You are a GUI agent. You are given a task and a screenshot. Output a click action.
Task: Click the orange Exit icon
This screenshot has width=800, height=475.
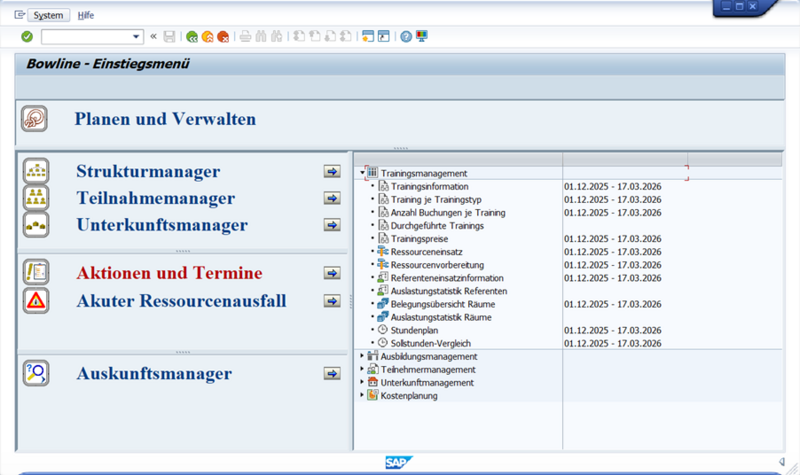(208, 37)
